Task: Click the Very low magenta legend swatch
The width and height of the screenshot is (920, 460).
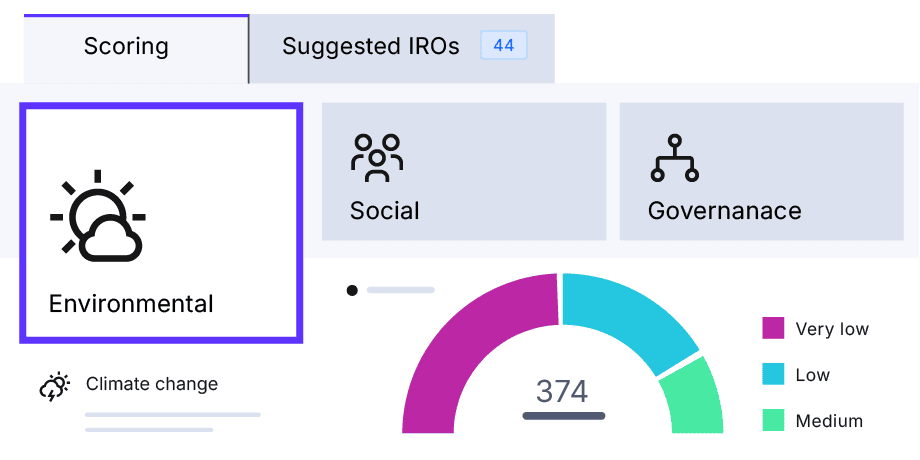Action: tap(773, 328)
